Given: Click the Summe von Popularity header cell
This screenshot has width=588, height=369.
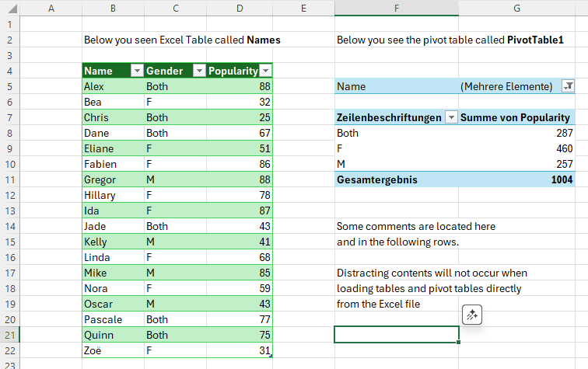Looking at the screenshot, I should 516,117.
